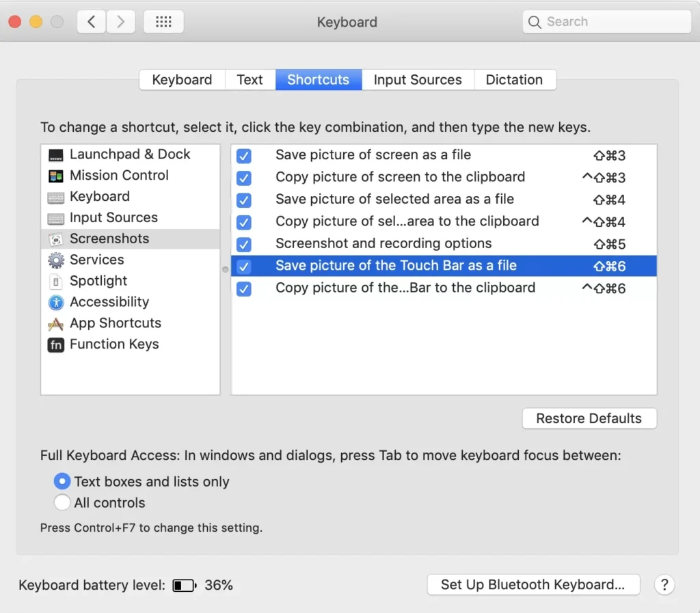Switch to the Dictation tab
Image resolution: width=700 pixels, height=613 pixels.
pos(514,79)
